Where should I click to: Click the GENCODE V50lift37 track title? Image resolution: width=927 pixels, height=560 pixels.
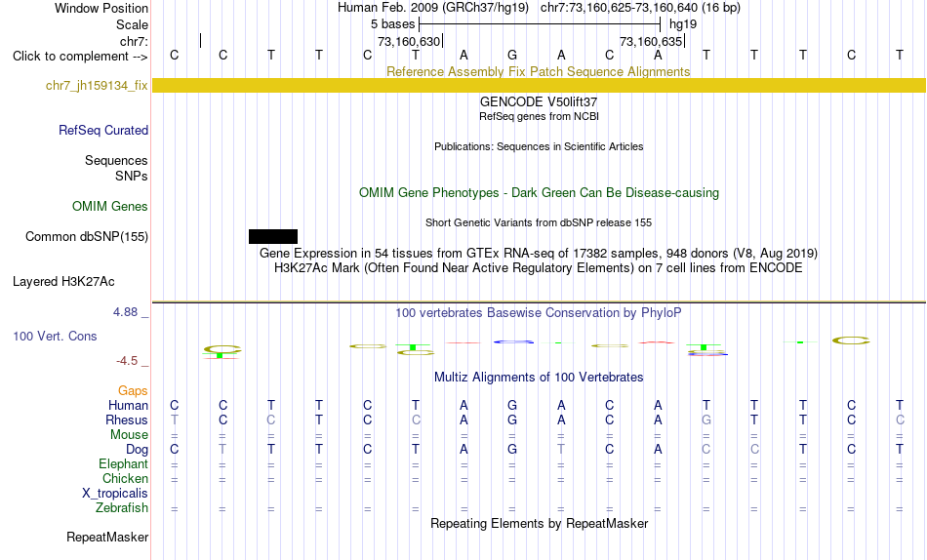point(539,101)
